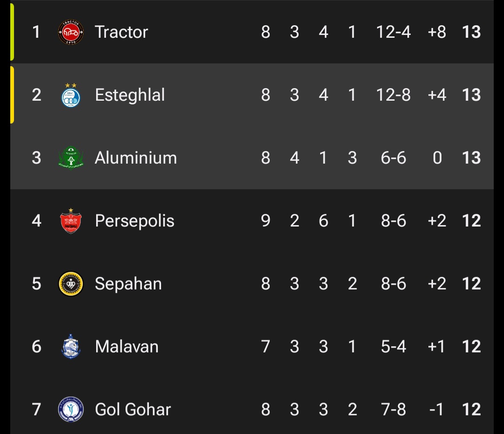The height and width of the screenshot is (434, 504).
Task: Click the Tractor club logo
Action: point(71,32)
